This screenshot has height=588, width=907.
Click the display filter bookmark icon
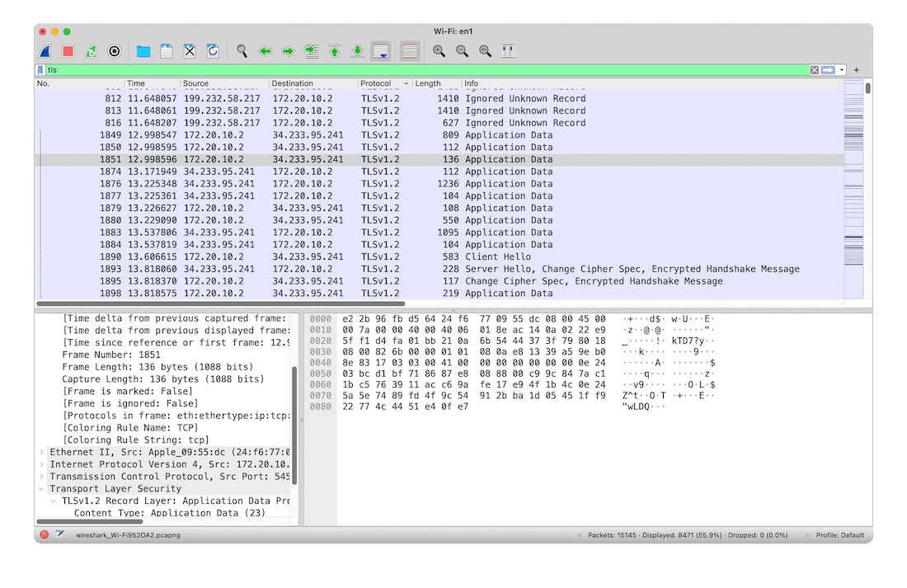(41, 69)
